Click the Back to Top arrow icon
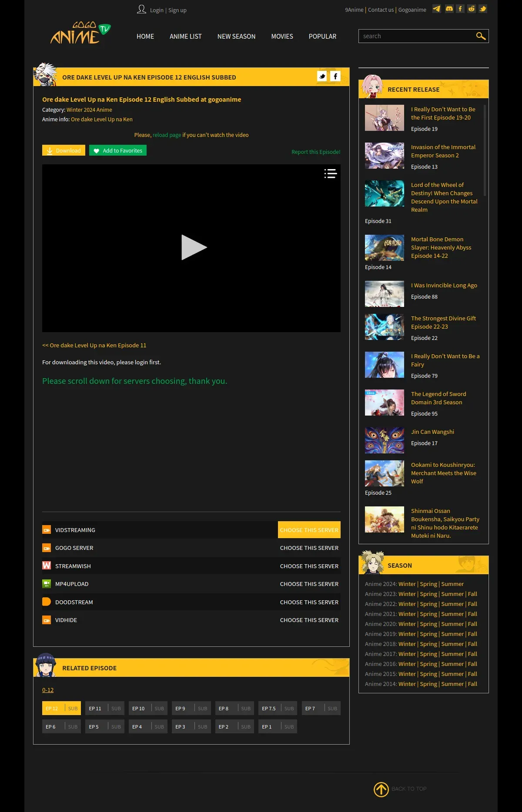Screen dimensions: 522x812 coord(381,789)
